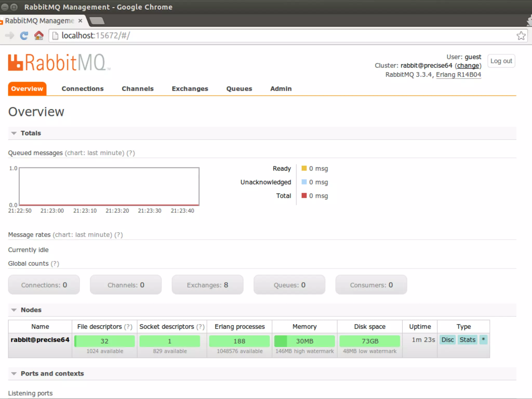Click the cluster name change link
This screenshot has width=532, height=399.
tap(468, 66)
